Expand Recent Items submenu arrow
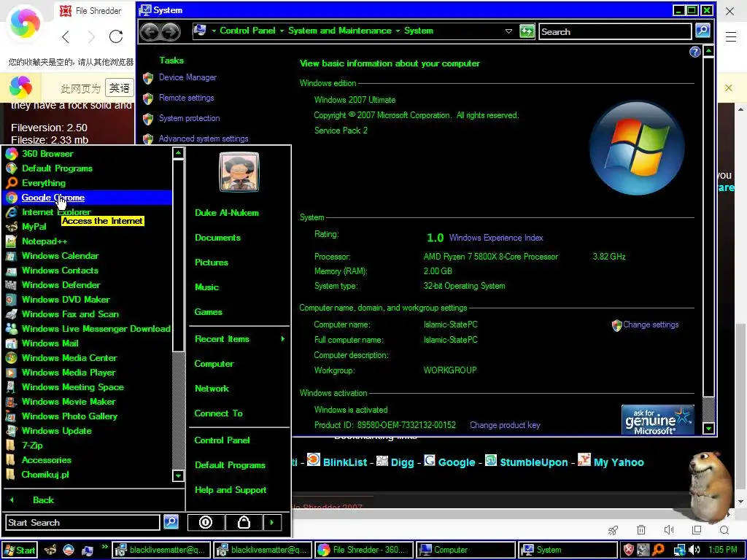This screenshot has height=560, width=747. [x=282, y=339]
